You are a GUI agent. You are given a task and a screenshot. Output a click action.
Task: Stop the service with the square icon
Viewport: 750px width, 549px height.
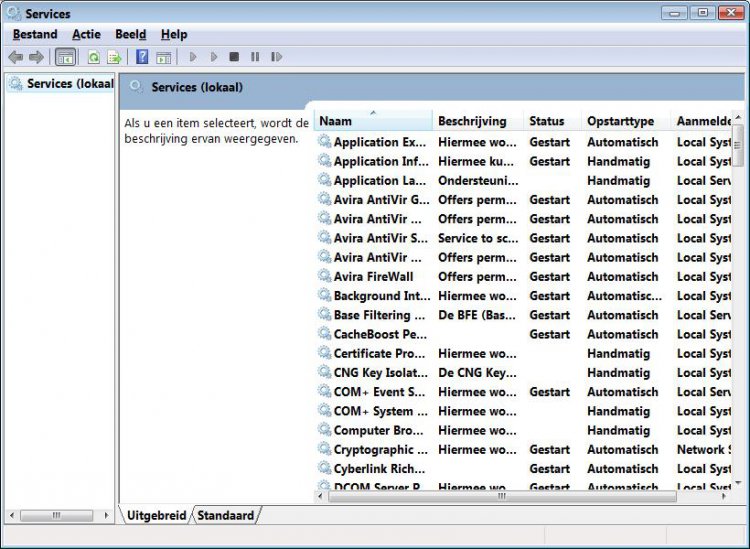coord(234,57)
